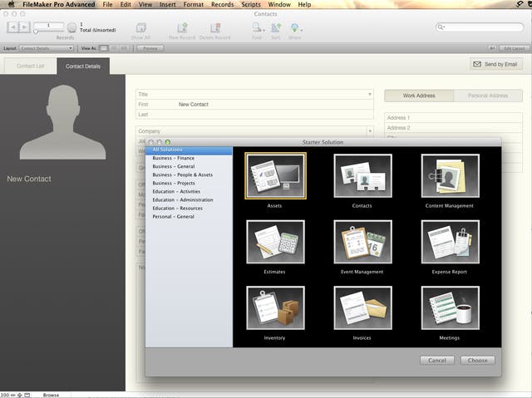
Task: Expand the Title field dropdown
Action: tap(370, 94)
